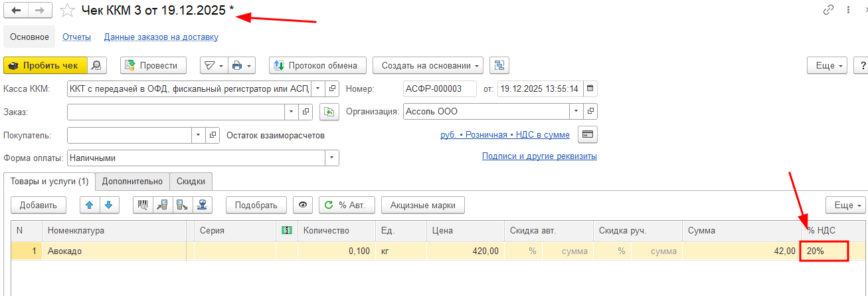
Task: Open the Касса ККМ value with open-form icon
Action: [333, 88]
